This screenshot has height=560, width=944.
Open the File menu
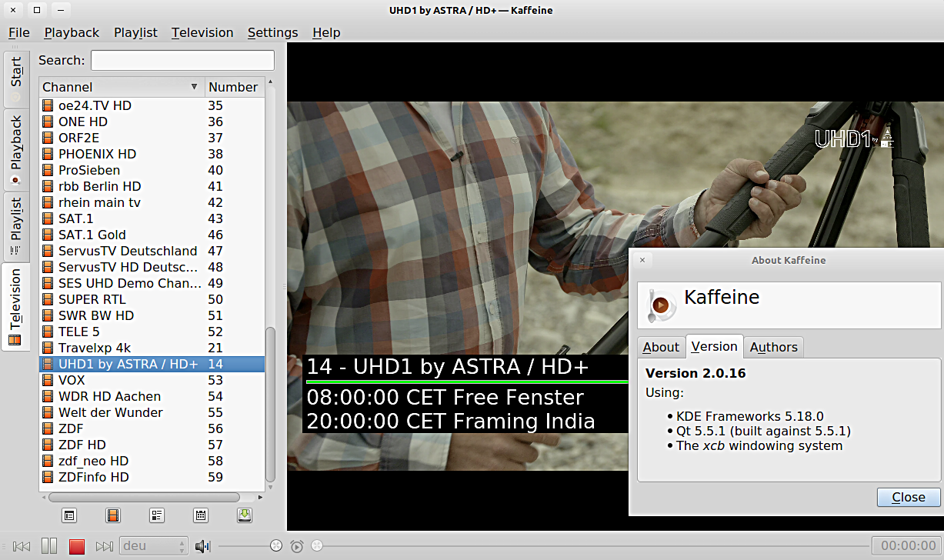point(18,32)
